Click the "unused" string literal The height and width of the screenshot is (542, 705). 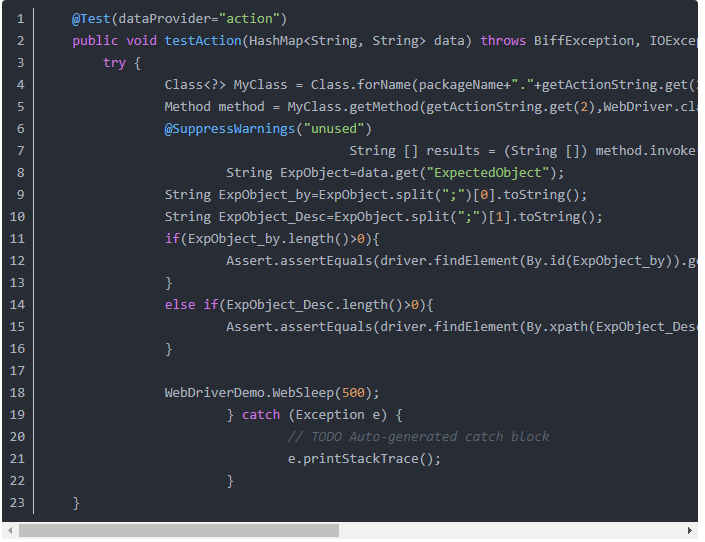tap(334, 129)
